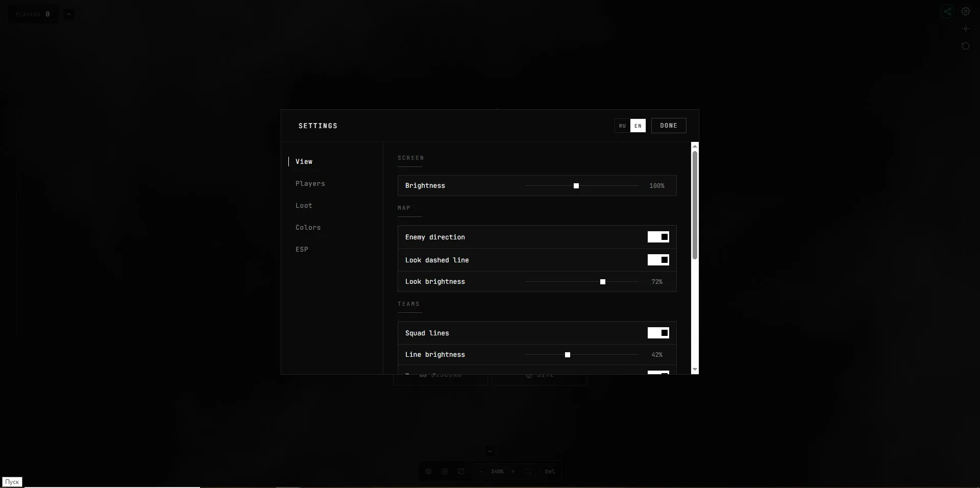
Task: Click the Players counter button
Action: [33, 14]
